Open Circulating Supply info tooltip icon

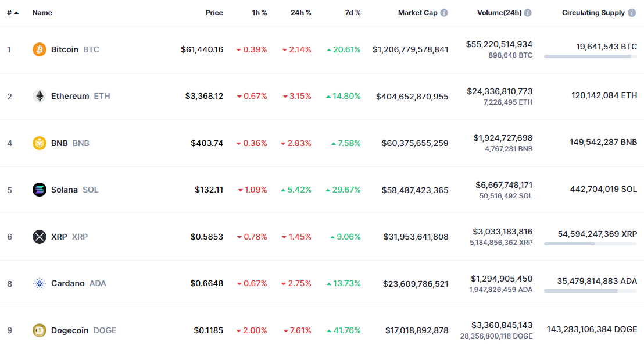pyautogui.click(x=632, y=13)
